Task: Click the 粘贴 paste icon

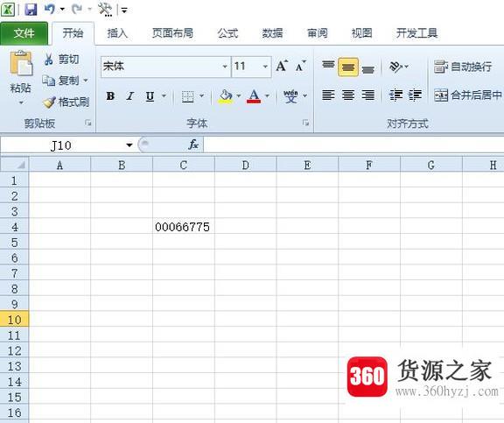Action: [x=21, y=63]
